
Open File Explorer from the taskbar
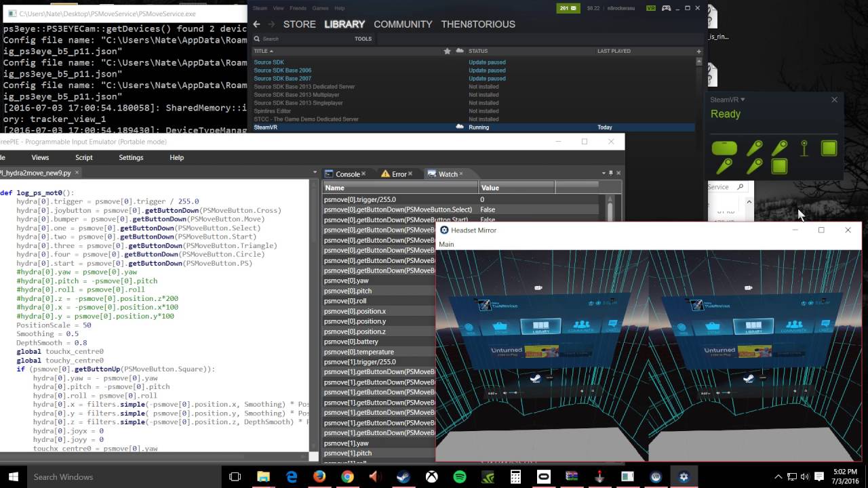(x=263, y=476)
